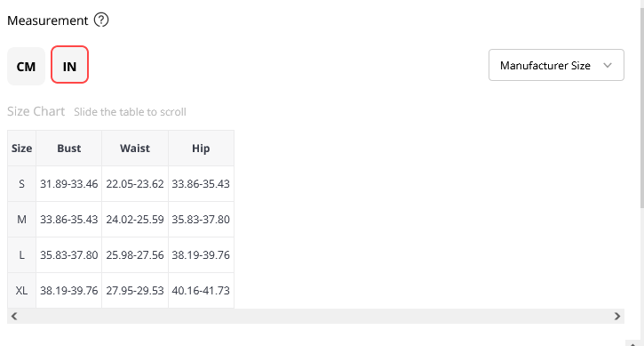The image size is (644, 346).
Task: Click the Measurement heading label
Action: (48, 20)
